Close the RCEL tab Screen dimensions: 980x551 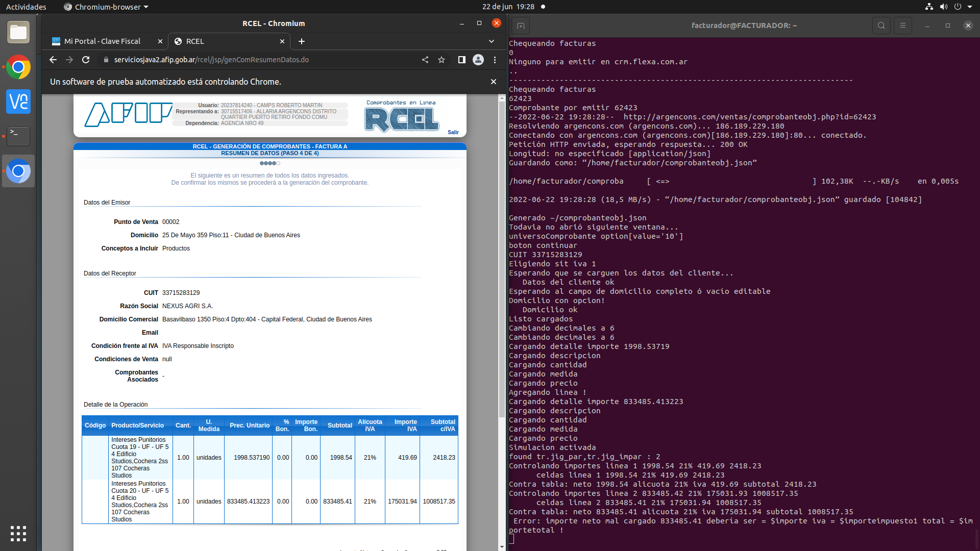282,41
